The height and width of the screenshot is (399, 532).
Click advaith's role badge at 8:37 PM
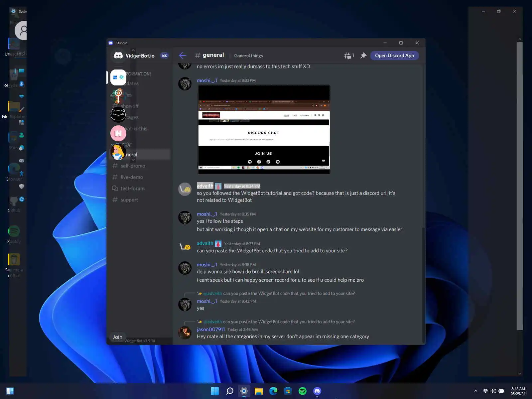pos(218,244)
